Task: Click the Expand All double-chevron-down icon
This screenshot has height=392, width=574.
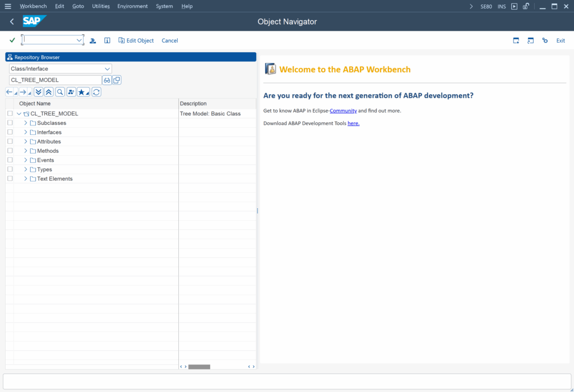Action: pos(39,92)
